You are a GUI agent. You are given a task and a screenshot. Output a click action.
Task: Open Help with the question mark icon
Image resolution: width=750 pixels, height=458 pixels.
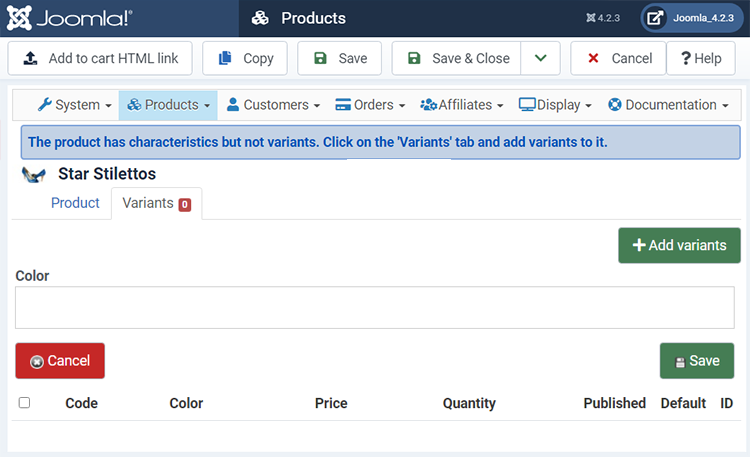(x=701, y=58)
